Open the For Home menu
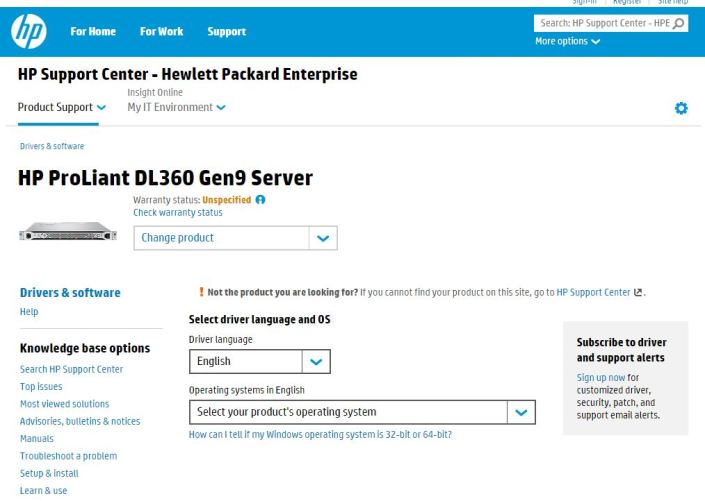The width and height of the screenshot is (705, 501). pyautogui.click(x=93, y=31)
